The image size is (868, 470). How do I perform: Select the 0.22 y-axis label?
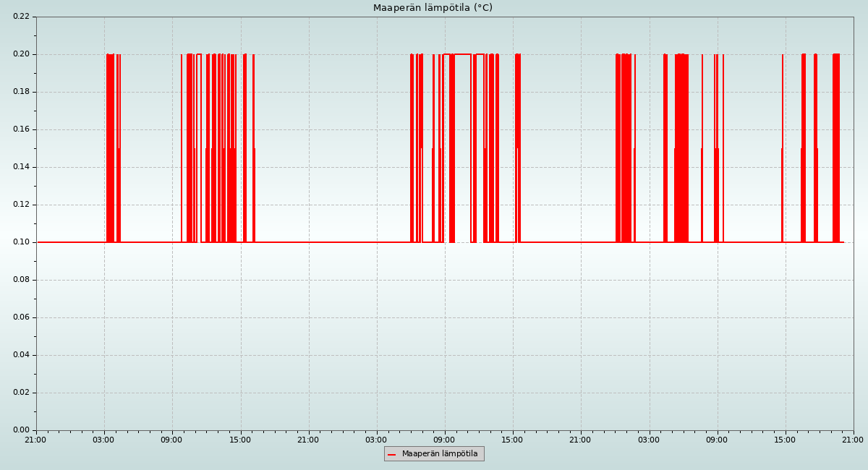(x=21, y=17)
